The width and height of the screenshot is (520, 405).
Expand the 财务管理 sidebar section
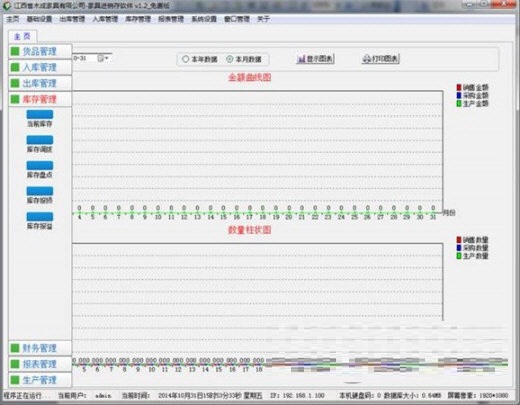coord(40,348)
